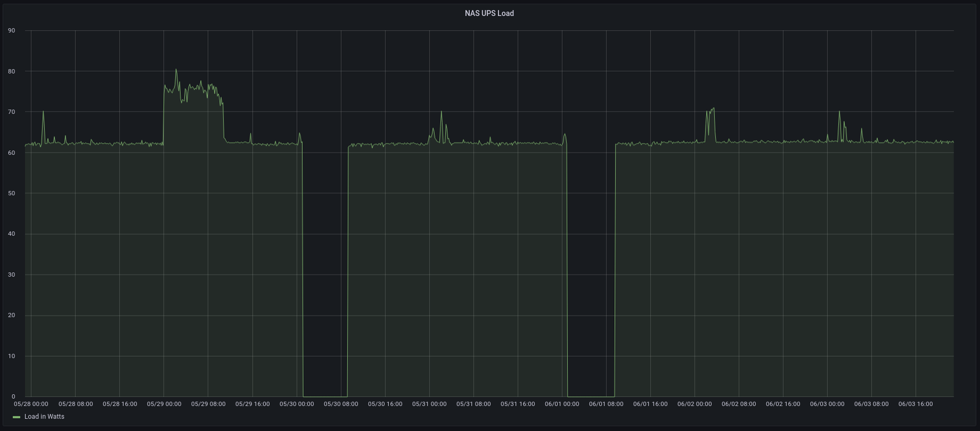The width and height of the screenshot is (980, 431).
Task: Click the 05/28 00:00 time axis label
Action: tap(31, 404)
